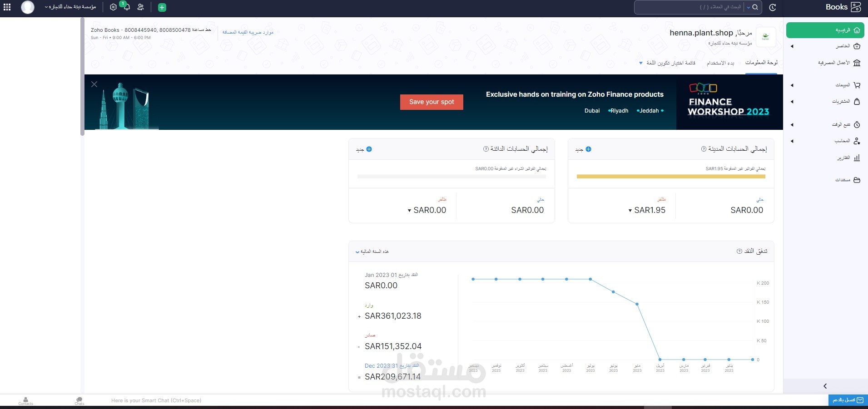868x409 pixels.
Task: Switch to لوحة المعلومات tab
Action: point(761,63)
